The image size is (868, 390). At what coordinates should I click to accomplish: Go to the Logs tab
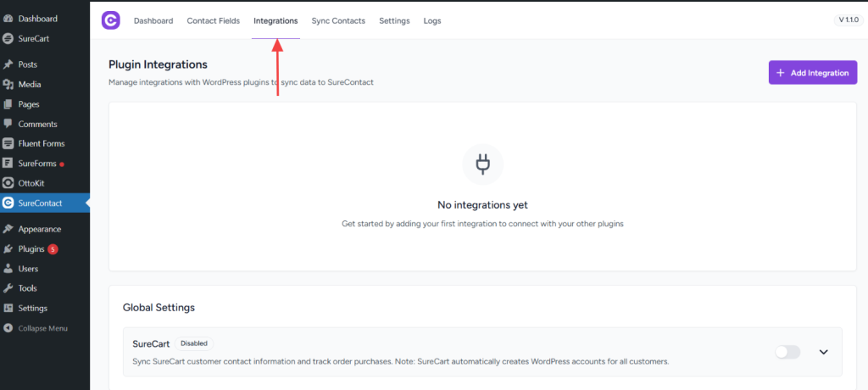[x=432, y=20]
